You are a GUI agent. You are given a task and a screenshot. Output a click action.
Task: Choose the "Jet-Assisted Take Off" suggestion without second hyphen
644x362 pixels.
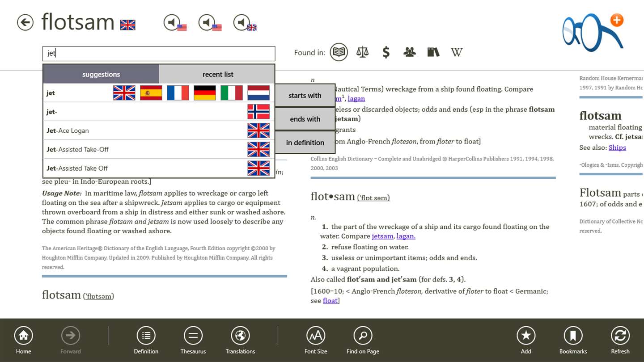pos(159,168)
